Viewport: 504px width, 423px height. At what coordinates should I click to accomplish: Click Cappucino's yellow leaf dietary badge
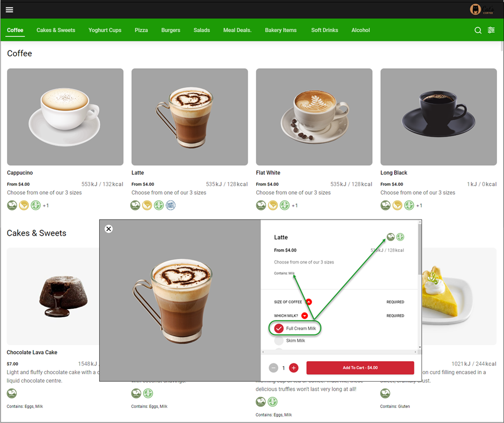(24, 205)
